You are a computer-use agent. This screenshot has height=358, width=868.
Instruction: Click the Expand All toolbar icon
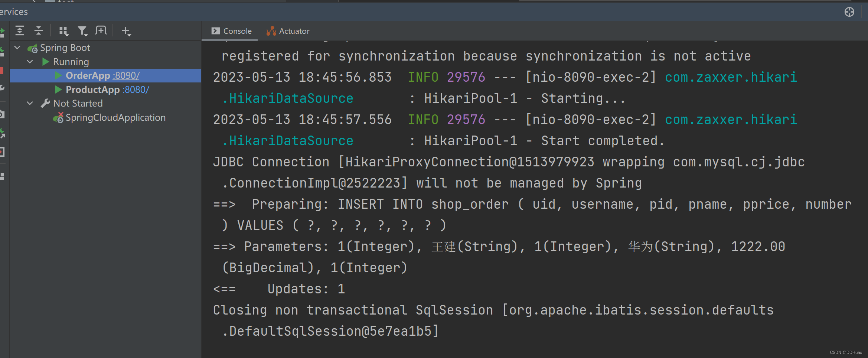tap(20, 31)
